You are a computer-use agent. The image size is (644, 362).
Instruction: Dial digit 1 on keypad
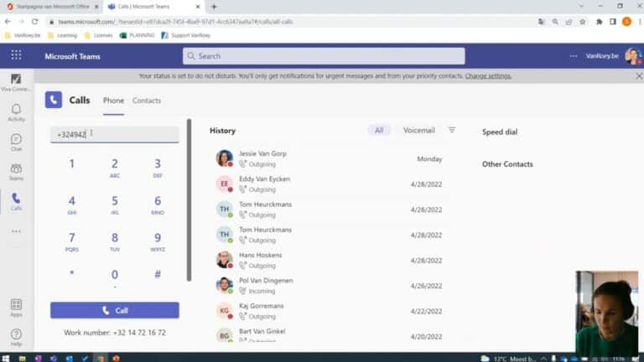[x=72, y=164]
